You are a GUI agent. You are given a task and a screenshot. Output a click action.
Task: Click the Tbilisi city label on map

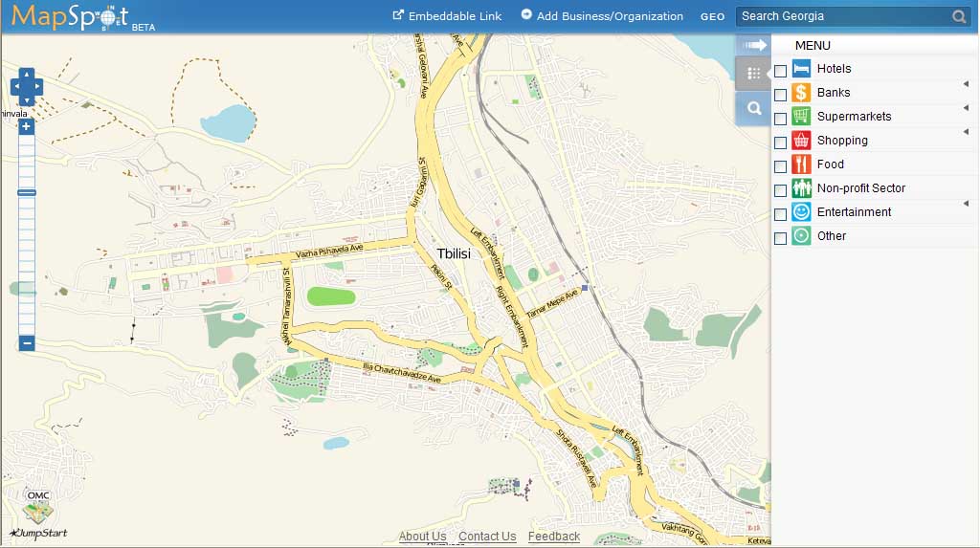tap(453, 253)
